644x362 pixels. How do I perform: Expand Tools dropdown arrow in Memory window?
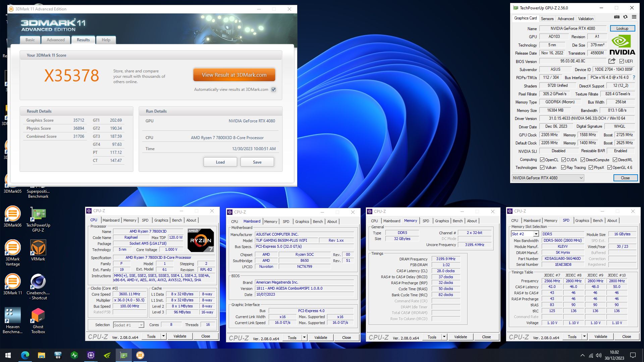444,337
